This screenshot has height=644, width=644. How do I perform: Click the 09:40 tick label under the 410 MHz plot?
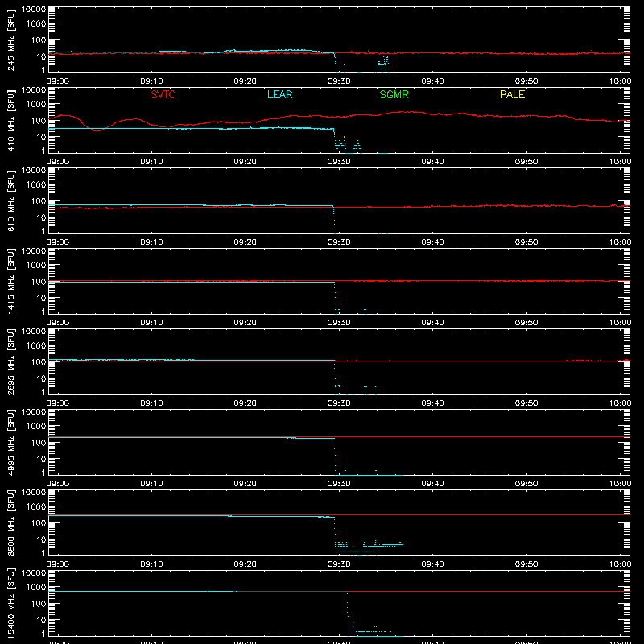(432, 162)
